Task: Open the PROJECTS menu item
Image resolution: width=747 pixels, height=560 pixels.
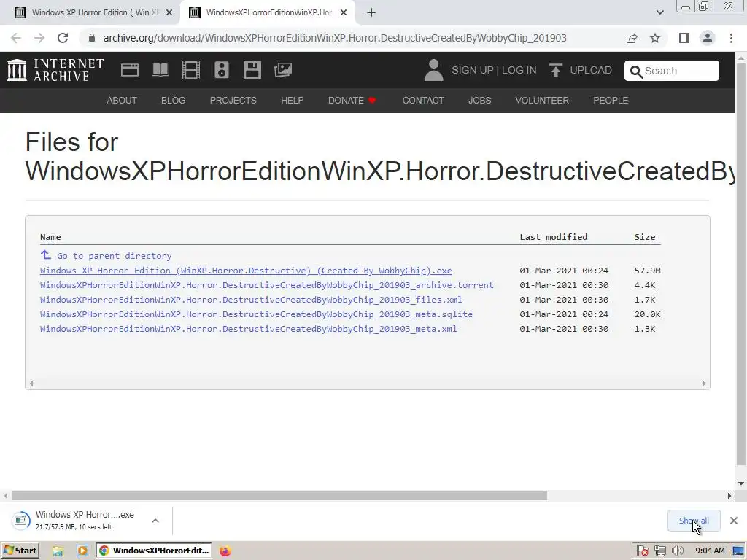Action: (x=233, y=101)
